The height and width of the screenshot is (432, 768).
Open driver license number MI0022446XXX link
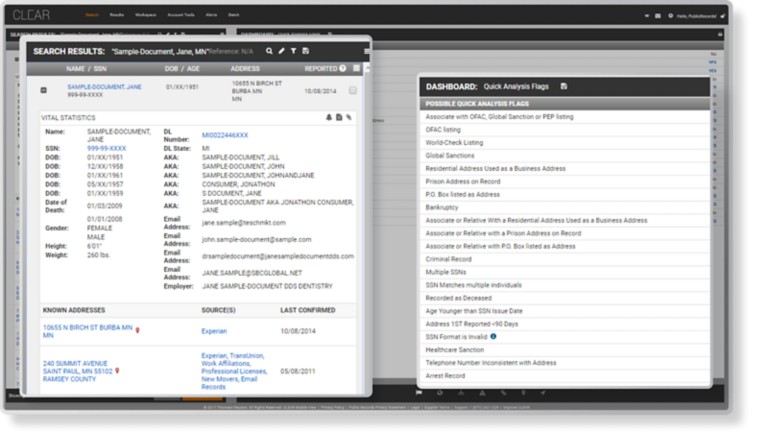point(225,135)
